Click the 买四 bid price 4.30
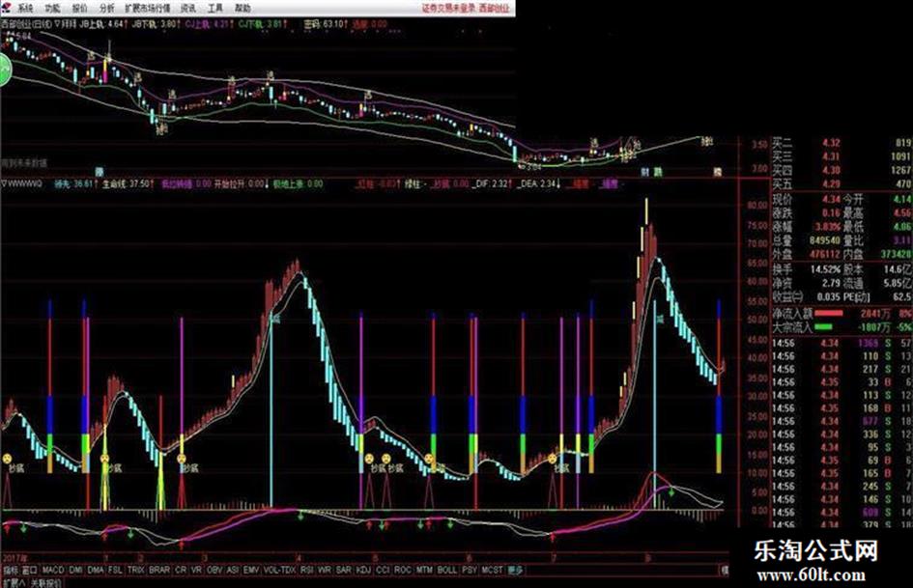The width and height of the screenshot is (913, 588). [831, 171]
